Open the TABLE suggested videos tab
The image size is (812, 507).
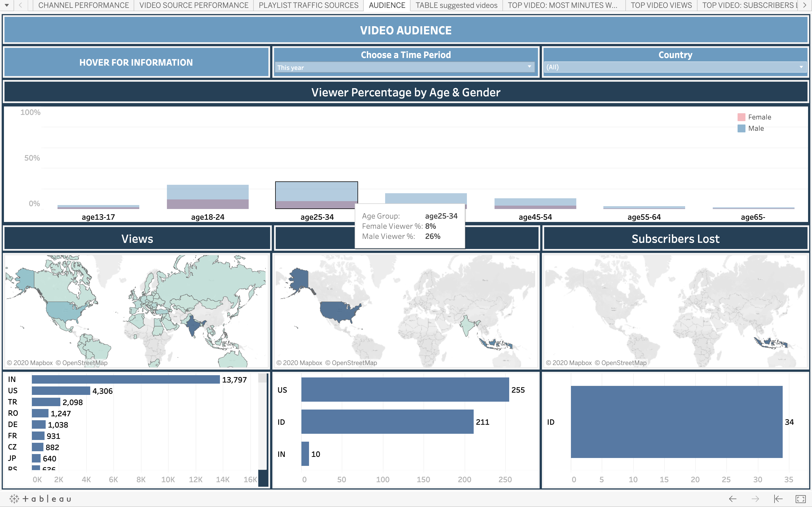click(x=456, y=5)
